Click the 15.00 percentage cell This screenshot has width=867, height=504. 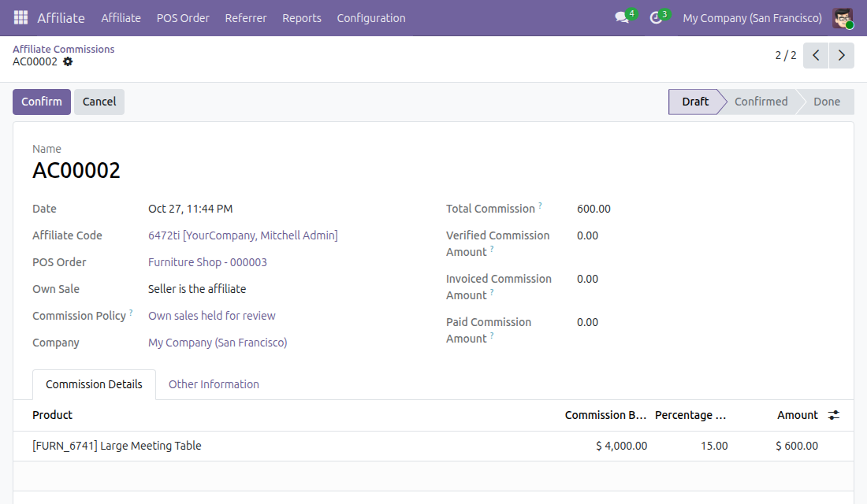coord(714,446)
